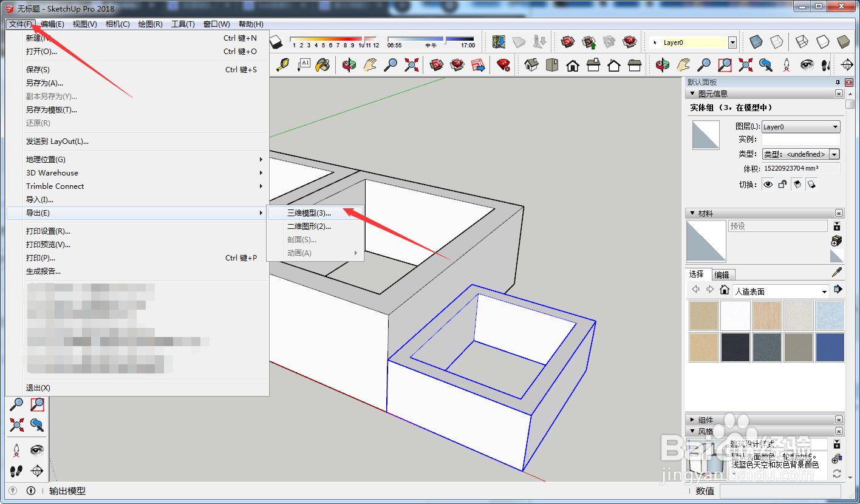The width and height of the screenshot is (860, 504).
Task: Open the Trimble Connect submenu
Action: tap(137, 186)
